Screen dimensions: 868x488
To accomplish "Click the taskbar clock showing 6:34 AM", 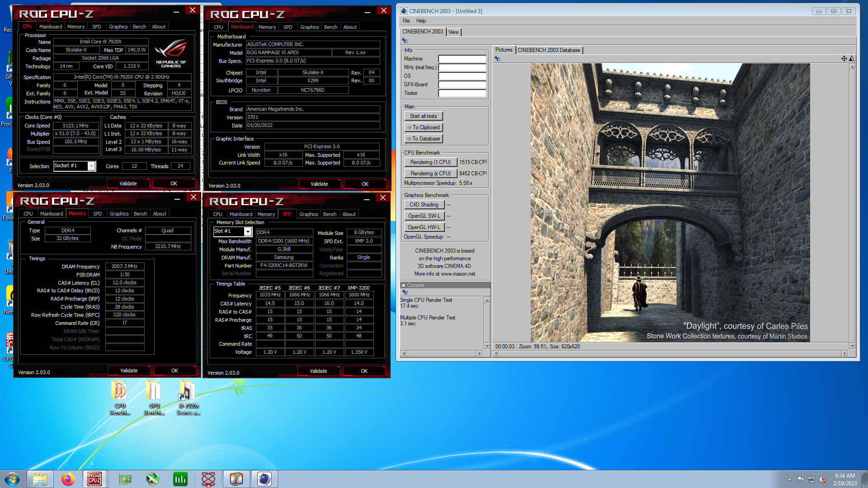I will point(845,479).
